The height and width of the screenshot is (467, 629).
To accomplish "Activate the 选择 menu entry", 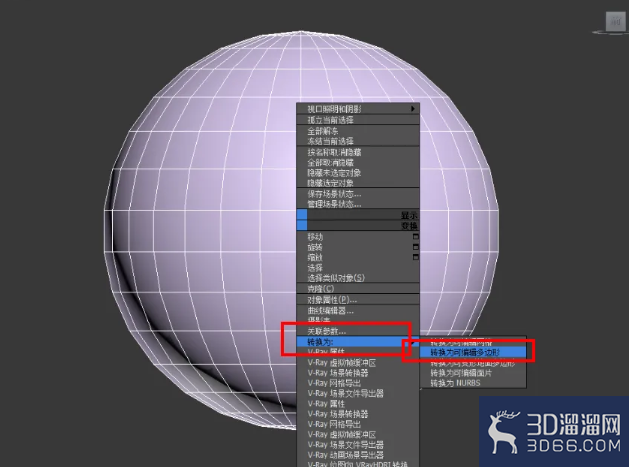I will [x=358, y=268].
